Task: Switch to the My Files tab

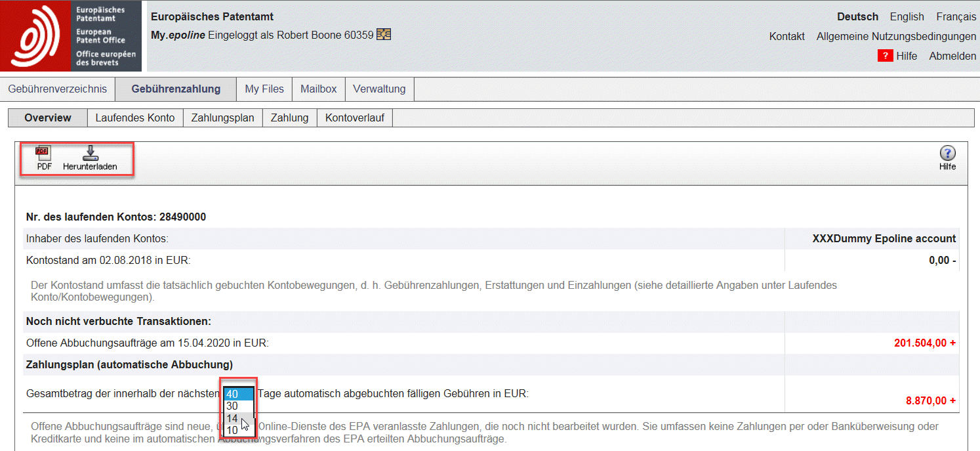Action: (264, 89)
